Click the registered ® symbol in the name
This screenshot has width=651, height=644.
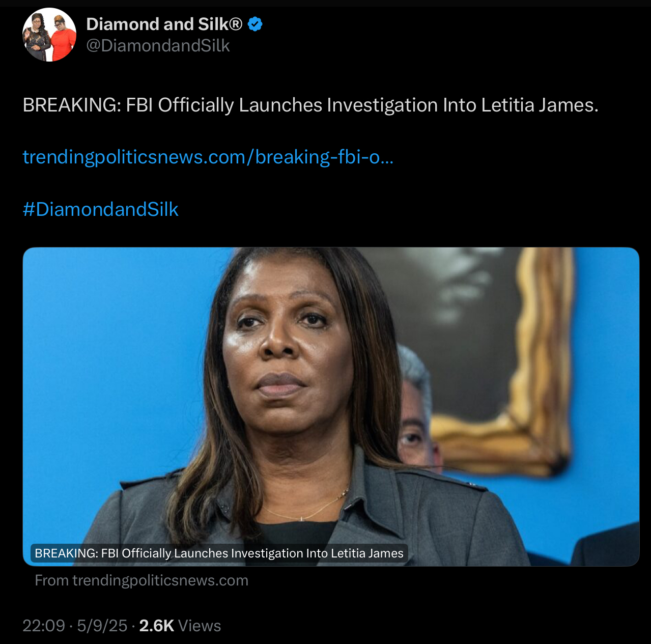tap(236, 24)
